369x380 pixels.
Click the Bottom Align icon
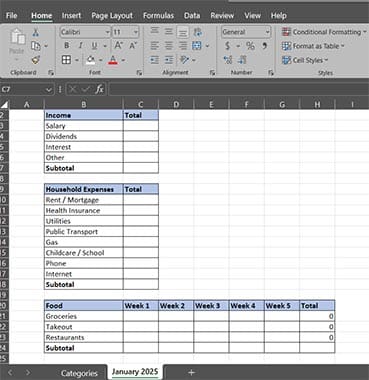pos(183,32)
